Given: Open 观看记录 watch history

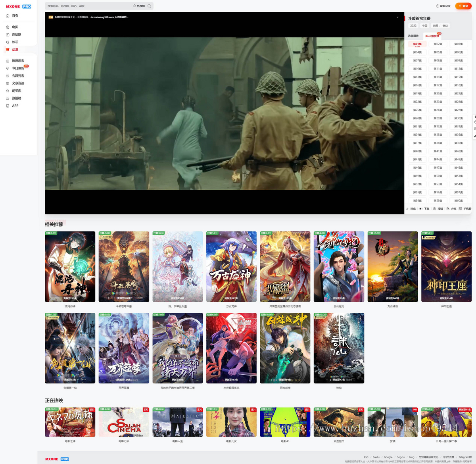Looking at the screenshot, I should pyautogui.click(x=443, y=6).
